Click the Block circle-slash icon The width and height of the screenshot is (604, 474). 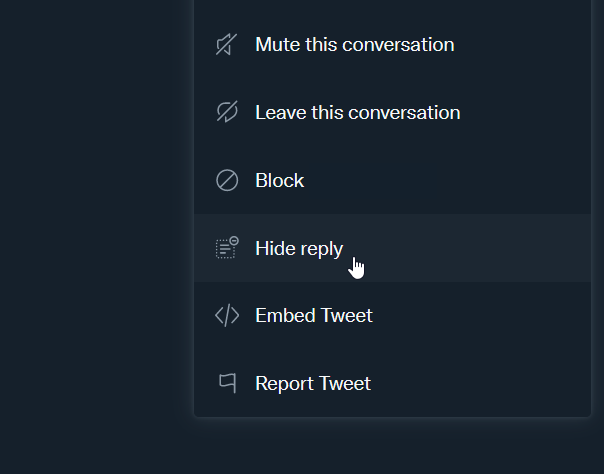(227, 180)
